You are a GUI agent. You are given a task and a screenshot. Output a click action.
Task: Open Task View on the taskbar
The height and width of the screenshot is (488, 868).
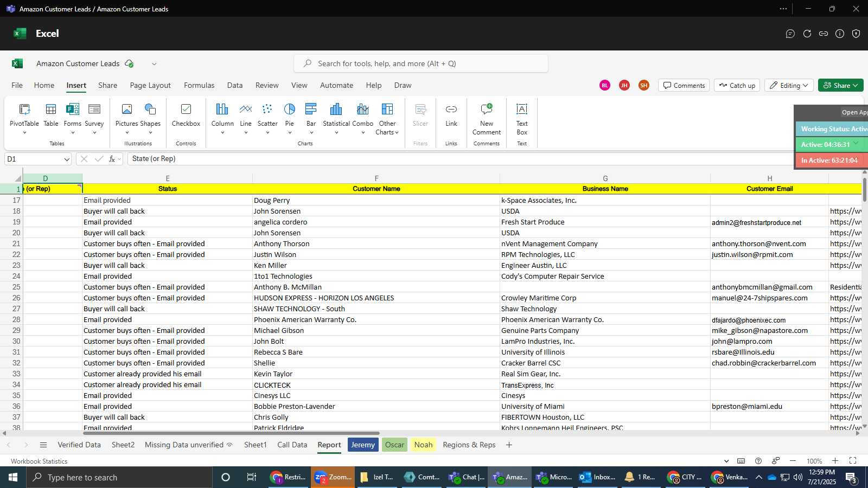[251, 477]
